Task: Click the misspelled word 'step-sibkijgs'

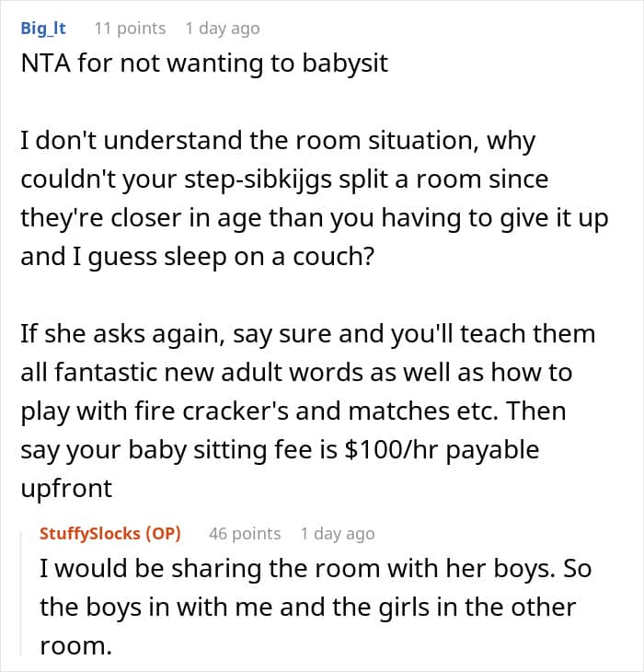Action: click(x=259, y=180)
